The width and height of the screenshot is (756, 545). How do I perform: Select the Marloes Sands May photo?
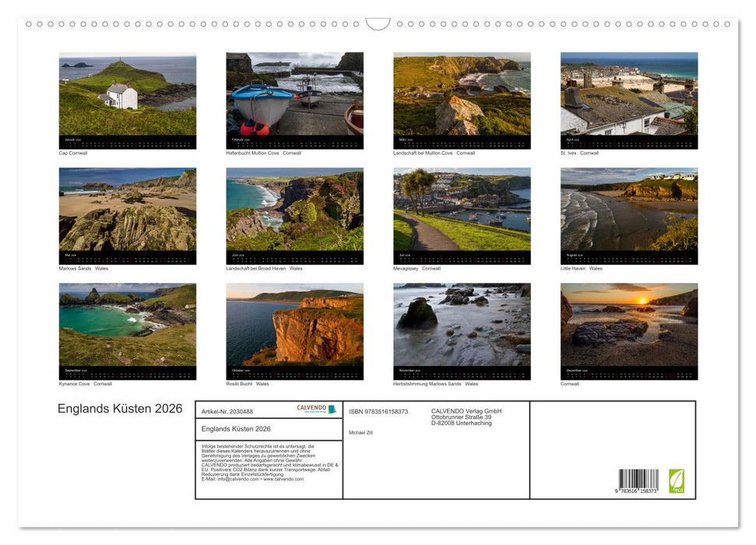tap(128, 209)
